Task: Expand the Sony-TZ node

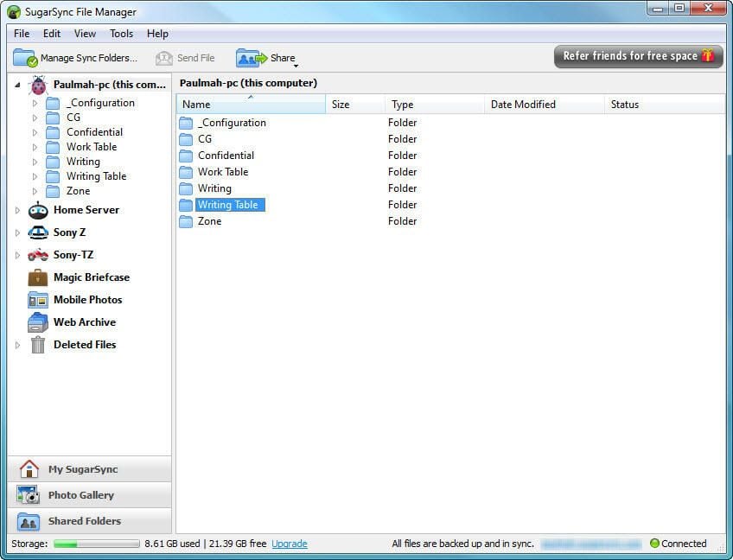Action: (x=17, y=255)
